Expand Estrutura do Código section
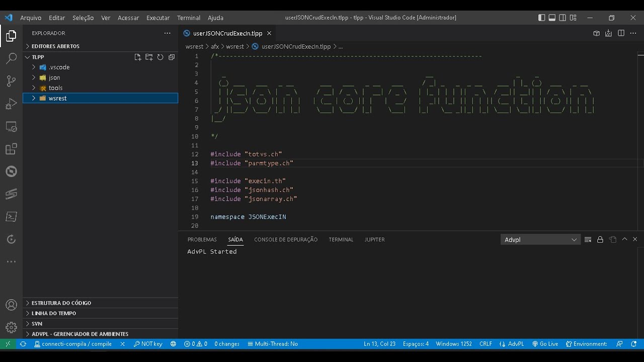644x362 pixels. [100, 303]
